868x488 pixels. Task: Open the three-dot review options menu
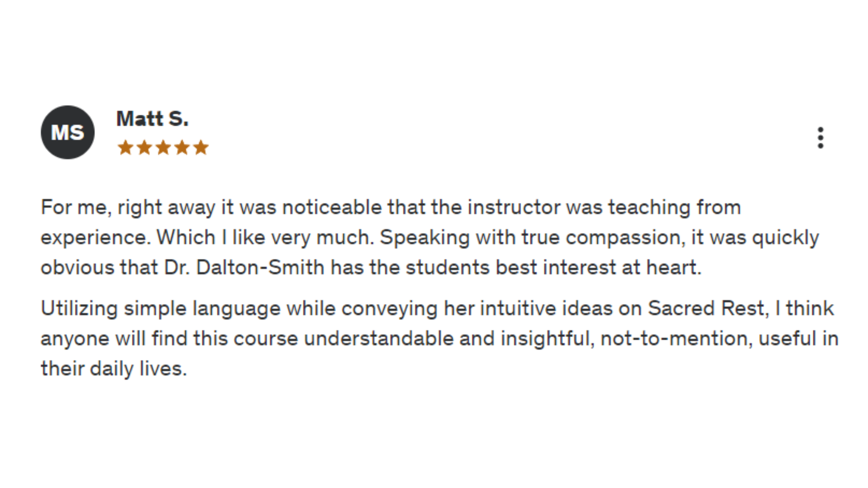(821, 137)
